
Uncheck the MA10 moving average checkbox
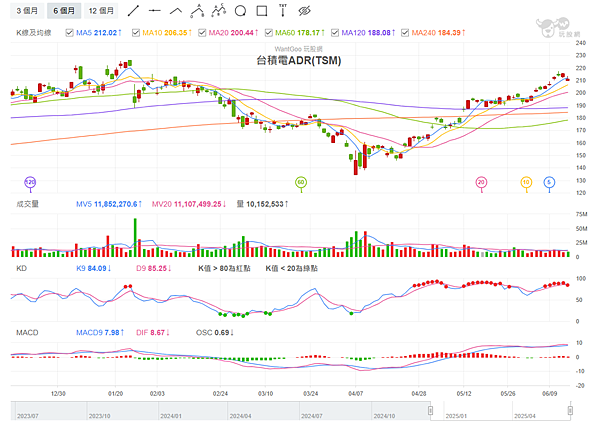click(136, 33)
